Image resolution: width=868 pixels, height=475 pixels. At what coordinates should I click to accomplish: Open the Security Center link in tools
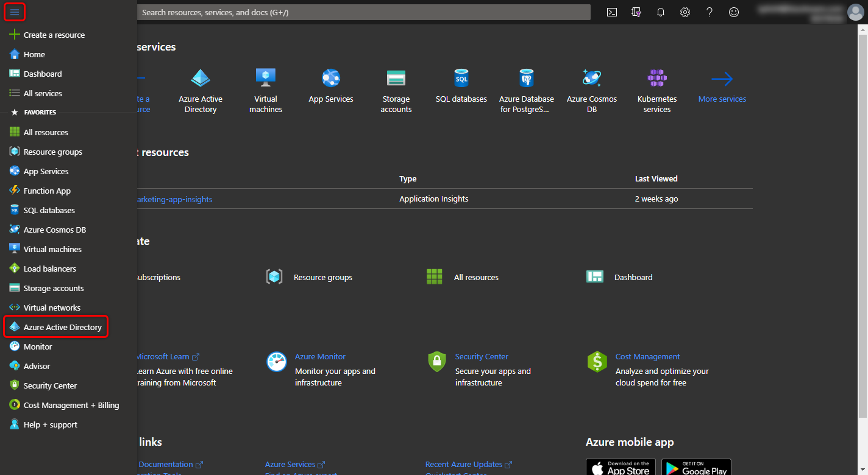pyautogui.click(x=482, y=357)
